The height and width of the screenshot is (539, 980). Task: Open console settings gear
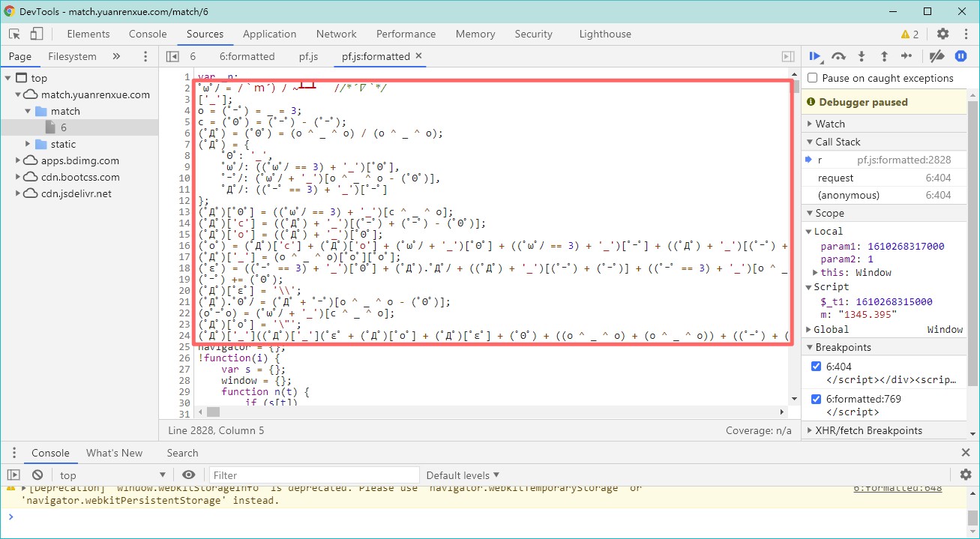966,475
